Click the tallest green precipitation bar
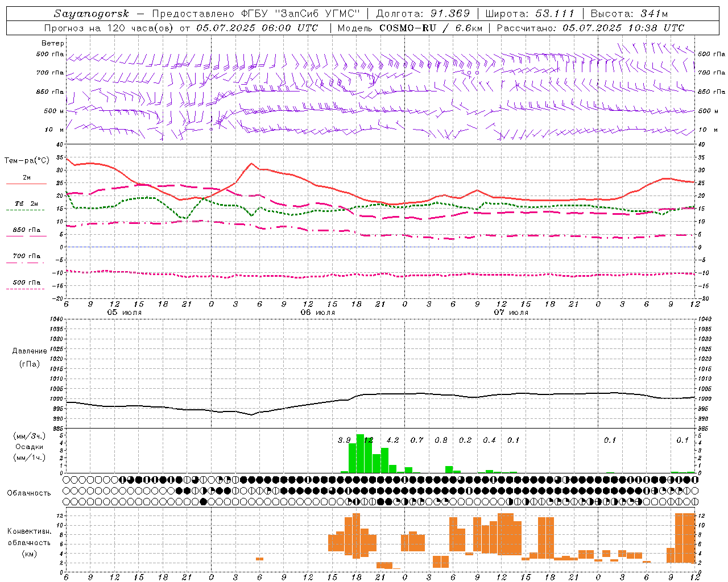 [360, 454]
